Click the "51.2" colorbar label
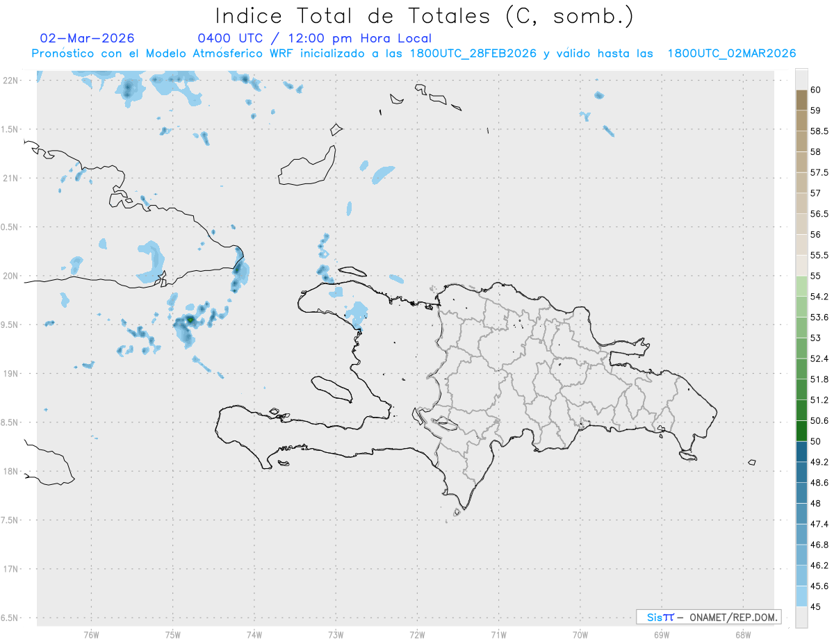Image resolution: width=834 pixels, height=644 pixels. (819, 400)
